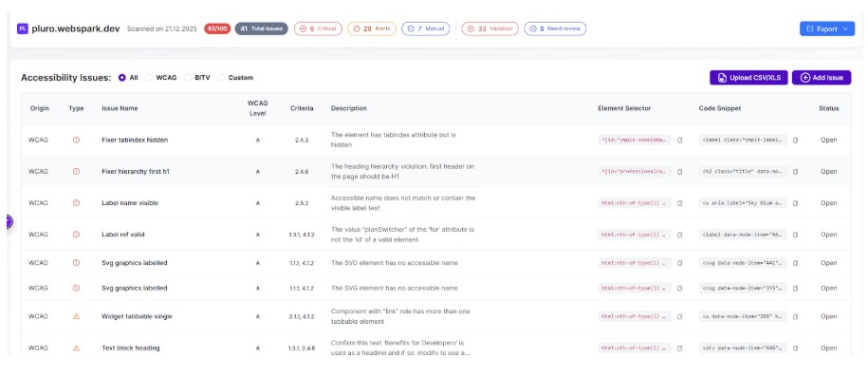Viewport: 868px width, 377px height.
Task: Copy code snippet of Fixer hierarchy first h1 row
Action: click(796, 172)
